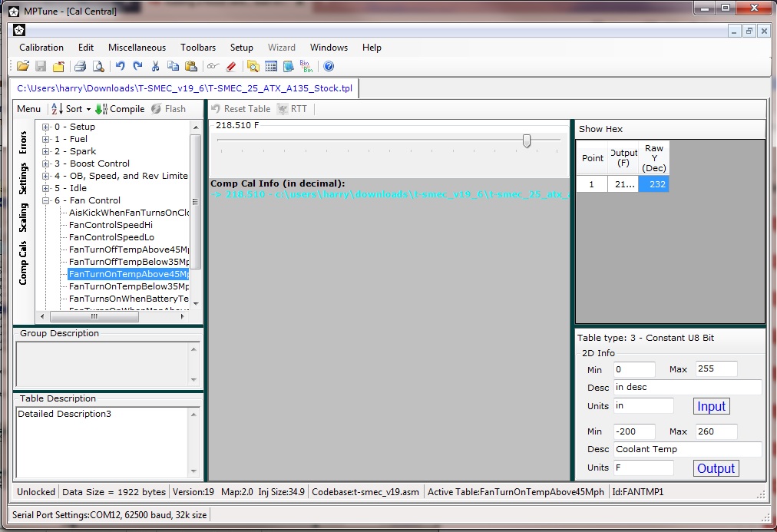This screenshot has height=532, width=777.
Task: Click the input Min field with 0
Action: pyautogui.click(x=634, y=369)
